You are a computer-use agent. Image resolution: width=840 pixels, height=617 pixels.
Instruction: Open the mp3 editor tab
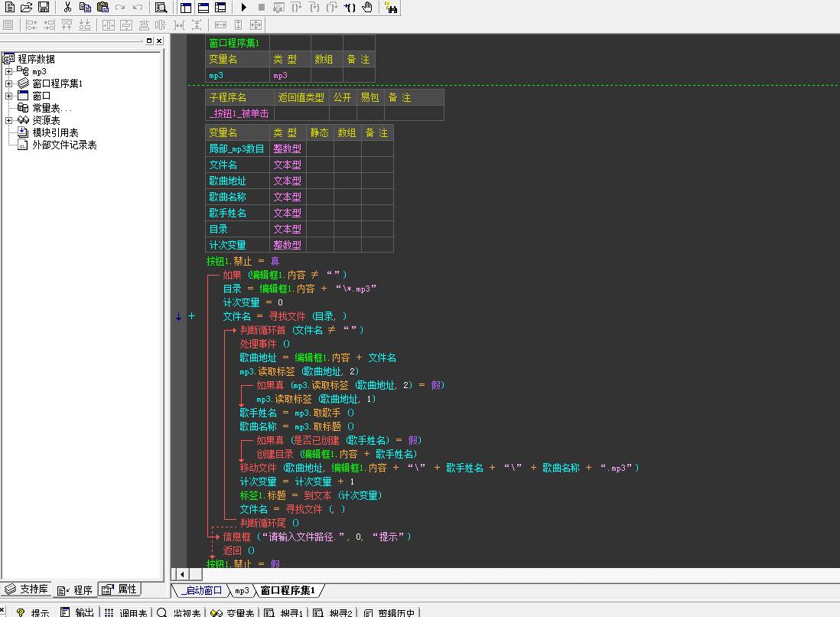click(x=243, y=590)
